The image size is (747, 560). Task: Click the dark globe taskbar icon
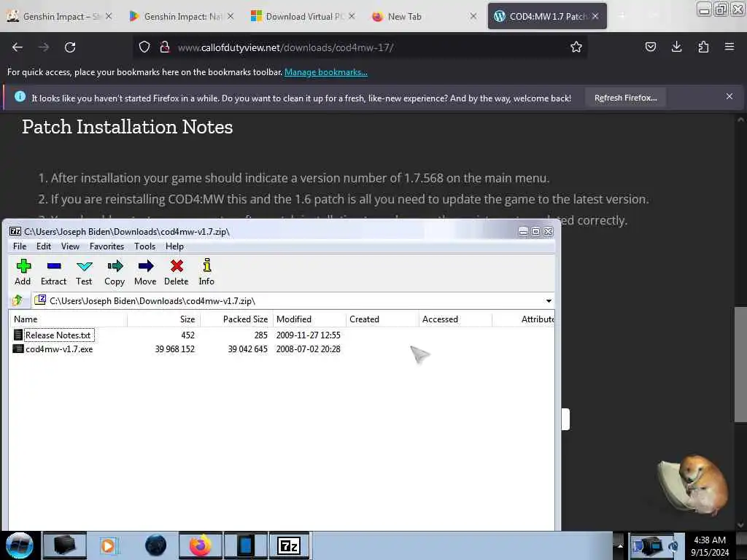point(155,545)
